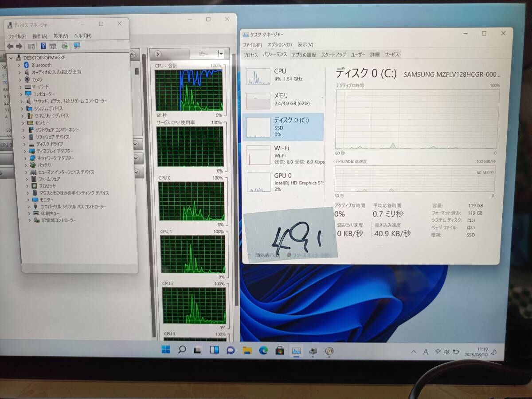Switch to the サービス tab
532x399 pixels.
point(392,55)
